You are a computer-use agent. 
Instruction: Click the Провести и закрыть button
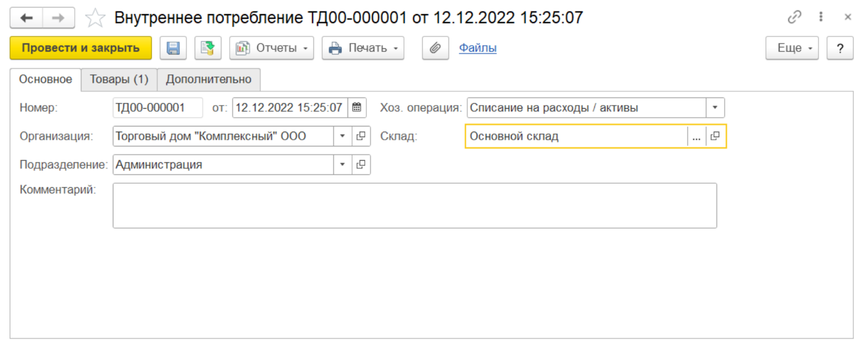tap(80, 48)
